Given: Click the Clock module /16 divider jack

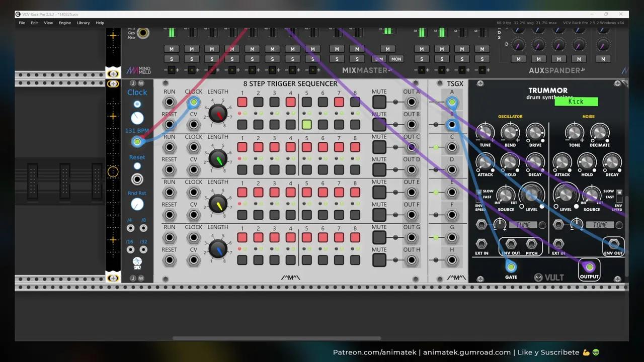Looking at the screenshot, I should click(130, 249).
